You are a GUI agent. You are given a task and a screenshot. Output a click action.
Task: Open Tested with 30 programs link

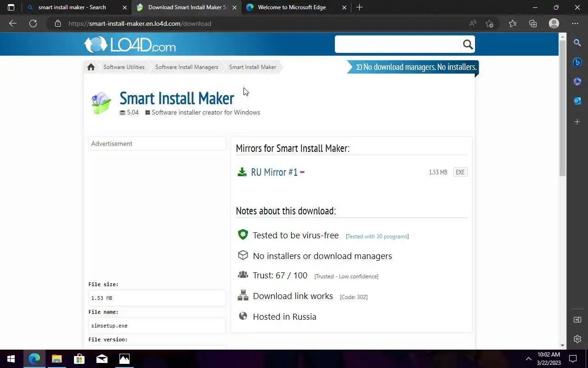point(377,236)
